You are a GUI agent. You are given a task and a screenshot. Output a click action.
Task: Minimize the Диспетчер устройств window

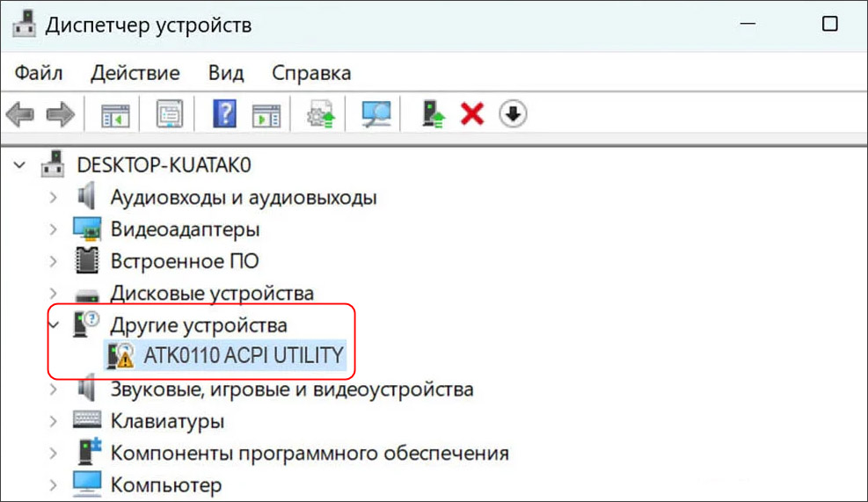[x=748, y=24]
